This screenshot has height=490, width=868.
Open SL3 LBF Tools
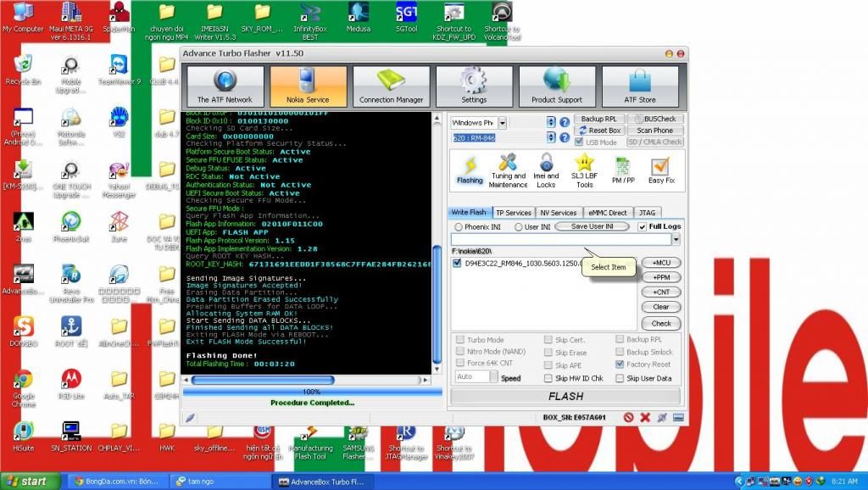click(x=584, y=171)
